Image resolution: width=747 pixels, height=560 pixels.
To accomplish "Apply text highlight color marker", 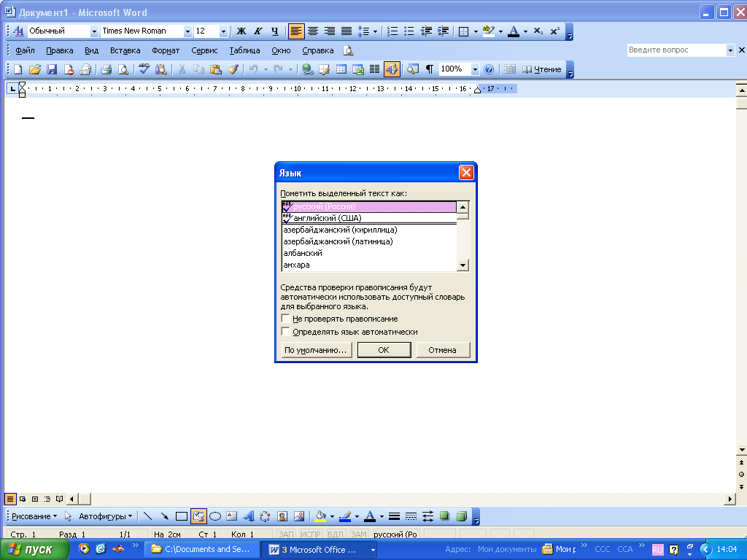I will (488, 31).
